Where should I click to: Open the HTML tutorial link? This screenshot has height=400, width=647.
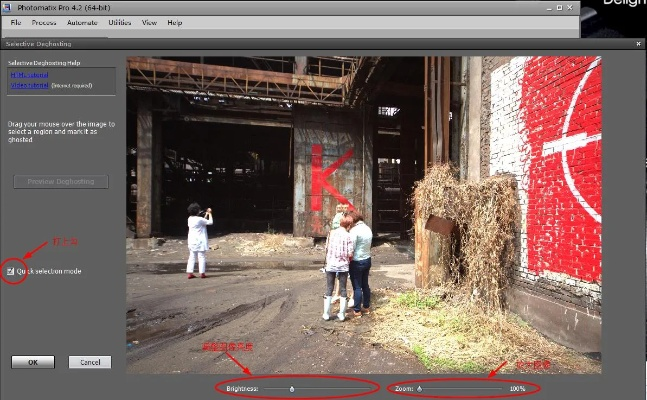27,74
